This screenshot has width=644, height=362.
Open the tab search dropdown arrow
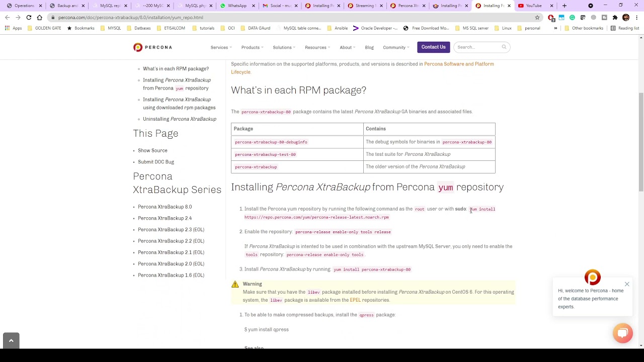pos(591,6)
